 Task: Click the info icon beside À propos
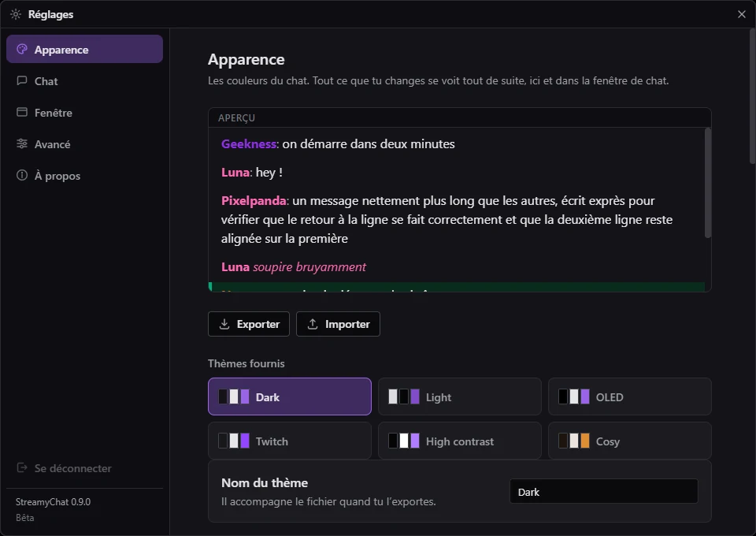[x=22, y=175]
